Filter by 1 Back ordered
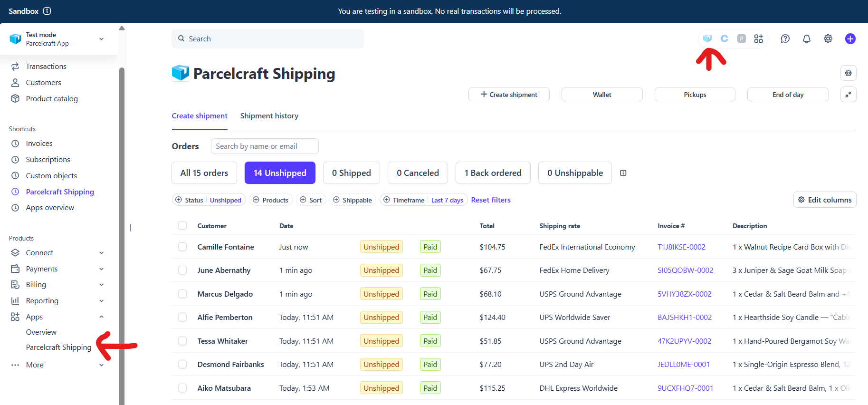This screenshot has height=405, width=868. pyautogui.click(x=493, y=173)
